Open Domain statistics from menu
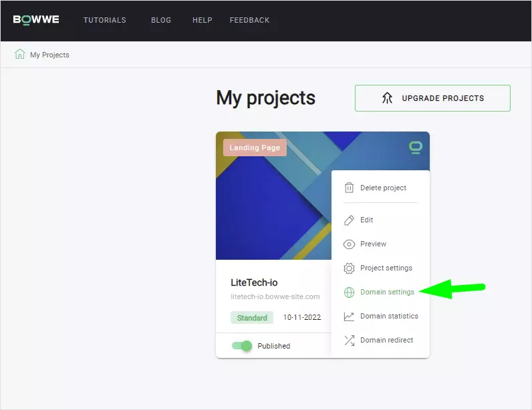The height and width of the screenshot is (410, 532). point(389,317)
